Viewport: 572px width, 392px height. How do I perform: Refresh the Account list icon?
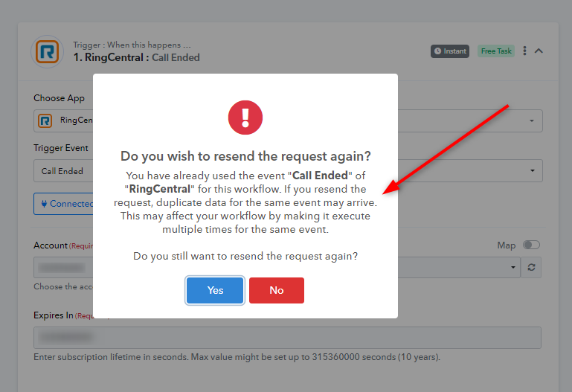531,267
